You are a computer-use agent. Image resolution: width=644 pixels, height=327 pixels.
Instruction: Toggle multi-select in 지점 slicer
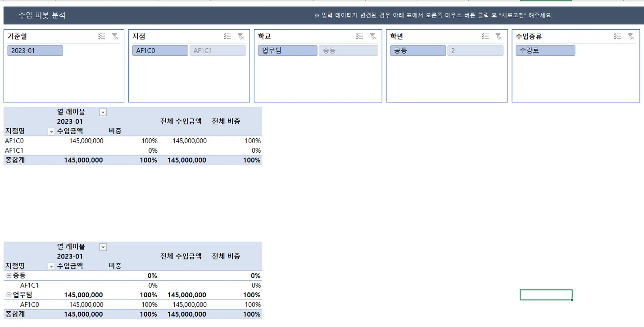227,36
